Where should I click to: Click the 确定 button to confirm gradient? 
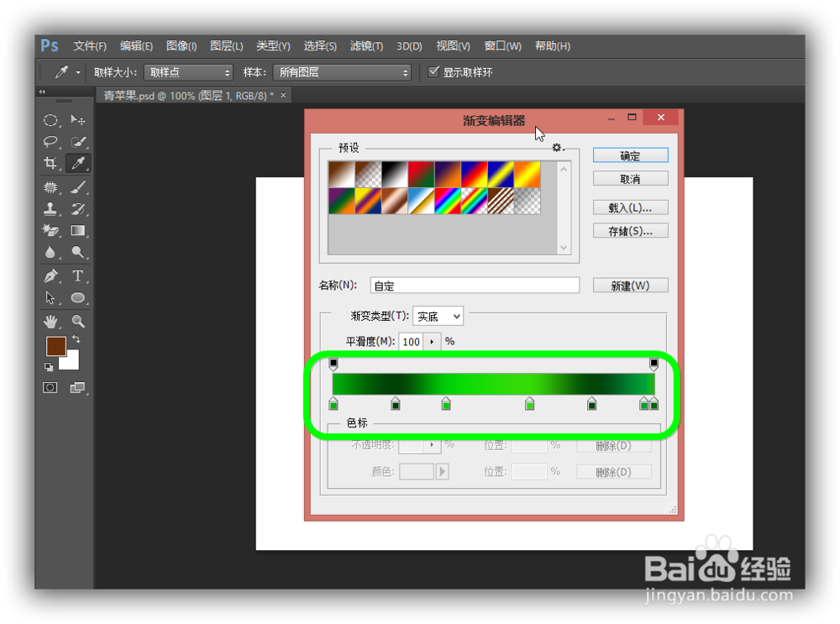click(x=630, y=155)
